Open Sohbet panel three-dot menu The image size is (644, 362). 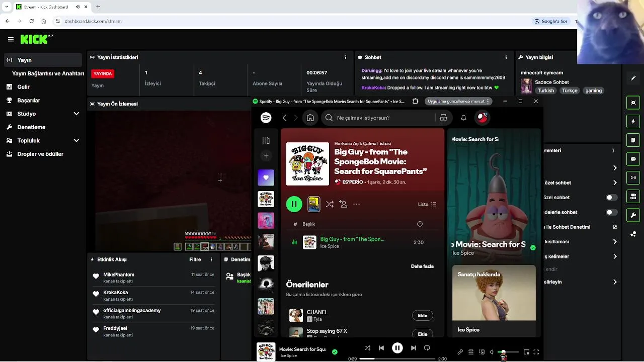(x=507, y=57)
